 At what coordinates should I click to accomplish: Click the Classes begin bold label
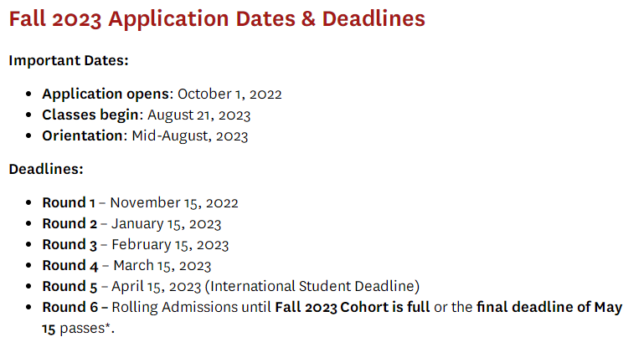90,115
